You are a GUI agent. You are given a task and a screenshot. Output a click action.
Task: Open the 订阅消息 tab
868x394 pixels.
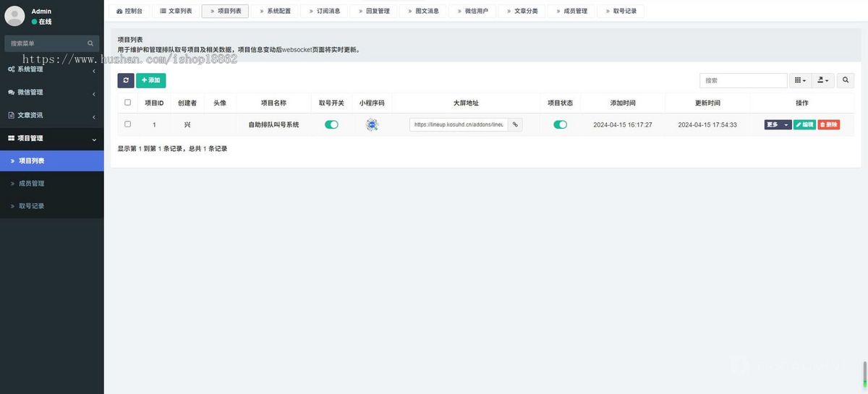(x=324, y=11)
